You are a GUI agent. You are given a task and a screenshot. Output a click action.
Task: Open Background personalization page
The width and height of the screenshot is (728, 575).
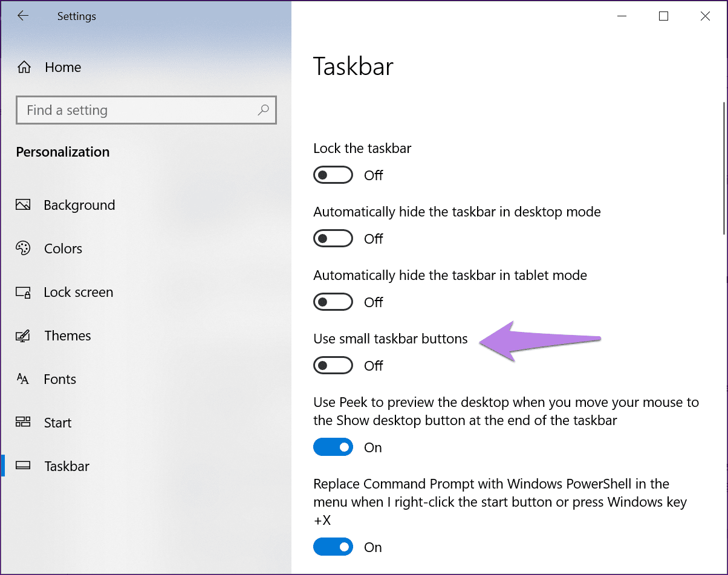point(79,205)
